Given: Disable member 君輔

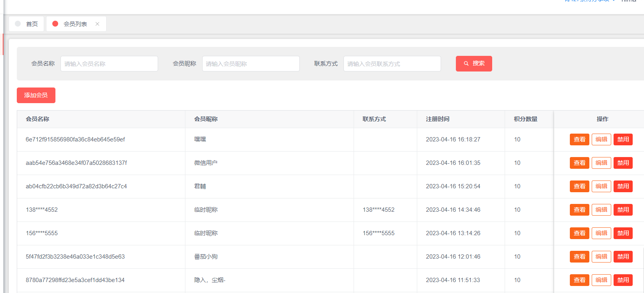Looking at the screenshot, I should [x=623, y=186].
